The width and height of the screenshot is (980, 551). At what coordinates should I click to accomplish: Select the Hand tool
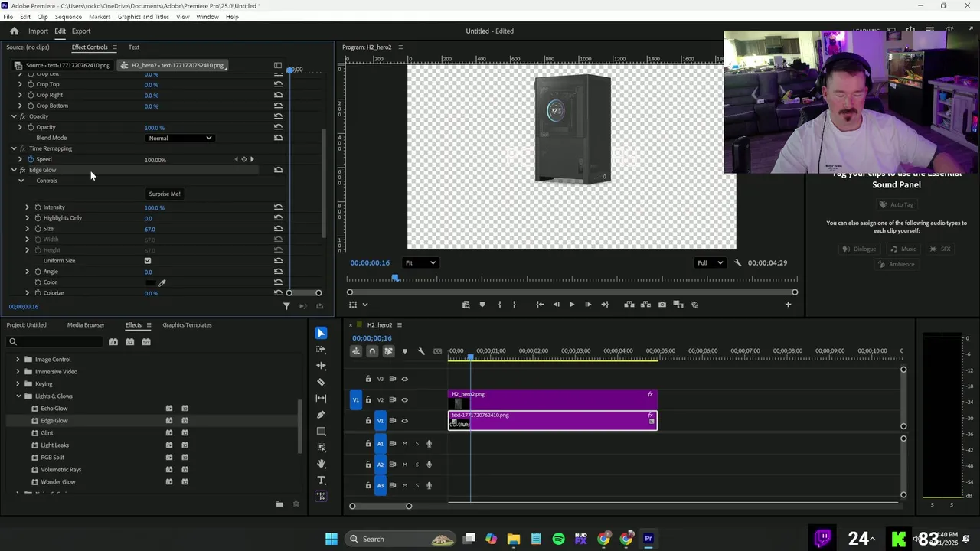point(321,463)
